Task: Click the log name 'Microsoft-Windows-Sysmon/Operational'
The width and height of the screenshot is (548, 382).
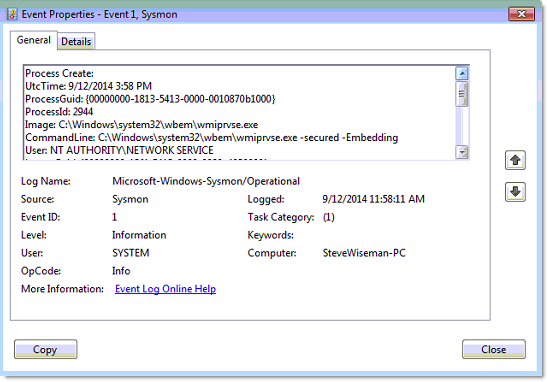Action: (206, 181)
